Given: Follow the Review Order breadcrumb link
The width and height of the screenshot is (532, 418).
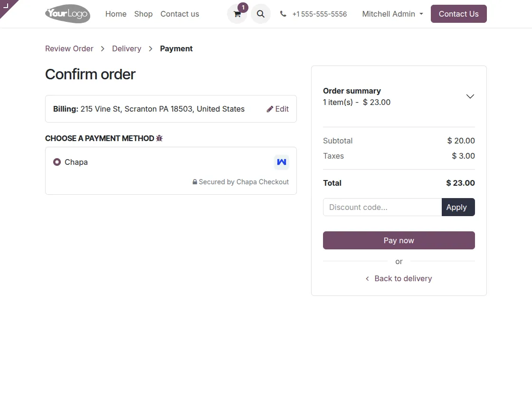Looking at the screenshot, I should (x=69, y=48).
